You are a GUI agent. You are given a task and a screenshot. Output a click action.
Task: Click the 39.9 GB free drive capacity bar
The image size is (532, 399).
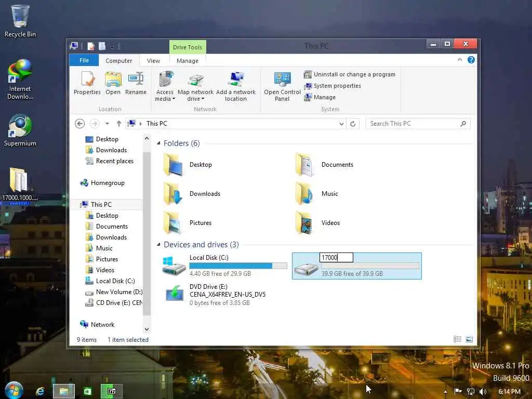[x=370, y=266]
